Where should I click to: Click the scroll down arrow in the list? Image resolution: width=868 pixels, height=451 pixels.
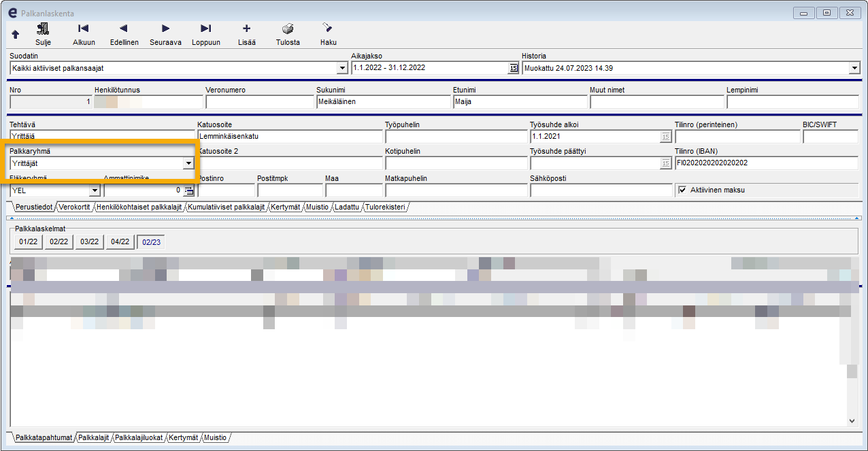(853, 422)
